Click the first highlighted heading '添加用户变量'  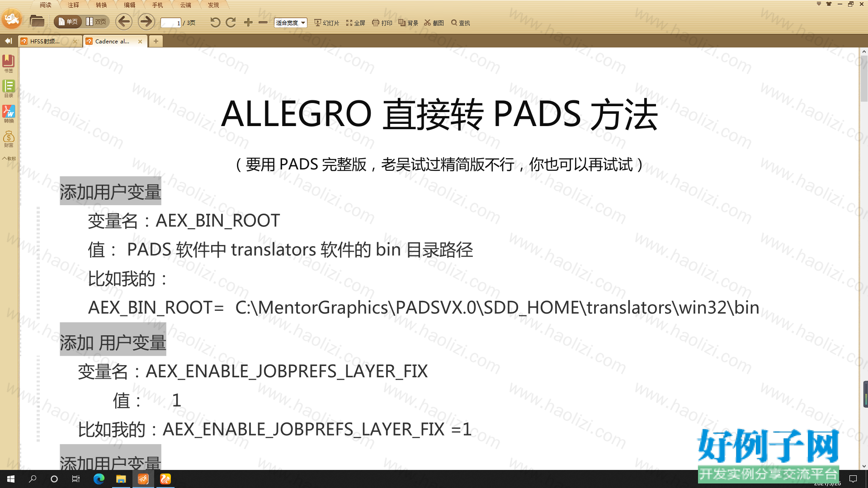pyautogui.click(x=110, y=192)
